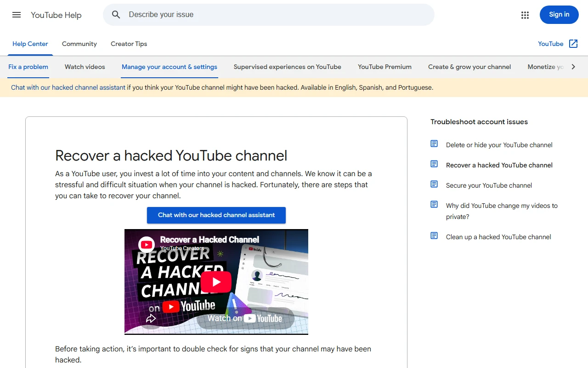Click the YouTube Creators channel avatar on video
This screenshot has height=368, width=588.
[147, 244]
